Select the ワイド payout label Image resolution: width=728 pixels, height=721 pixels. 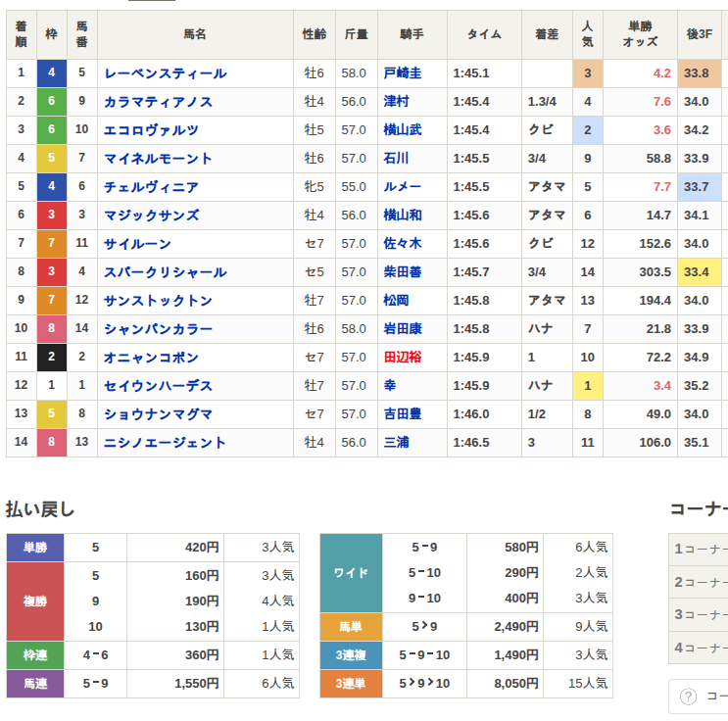coord(351,573)
